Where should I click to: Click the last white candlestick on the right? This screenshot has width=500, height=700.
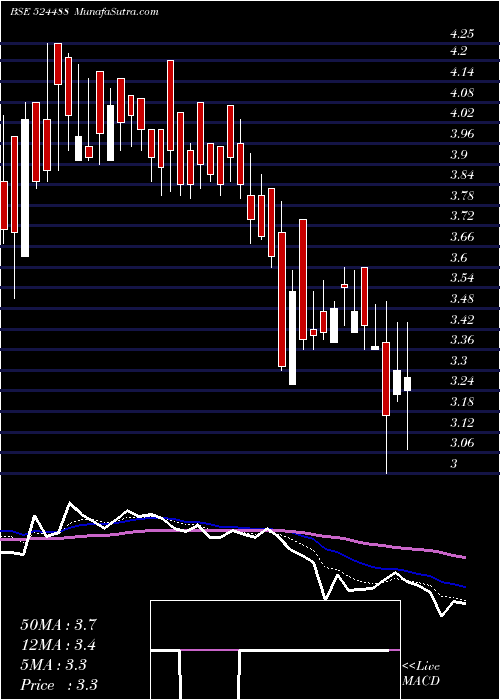(407, 384)
